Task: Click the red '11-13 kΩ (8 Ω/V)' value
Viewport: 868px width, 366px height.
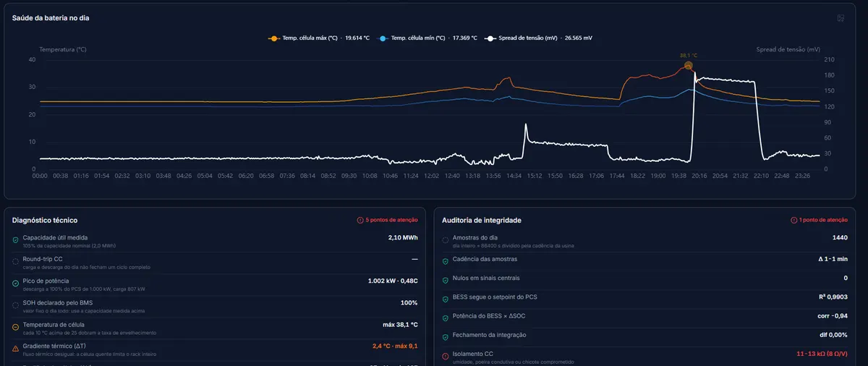Action: [x=822, y=354]
